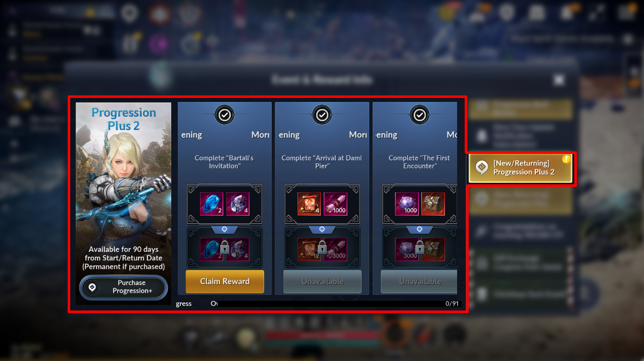Open the New/Returning Progression Plus 2 tab
644x361 pixels.
(x=521, y=168)
